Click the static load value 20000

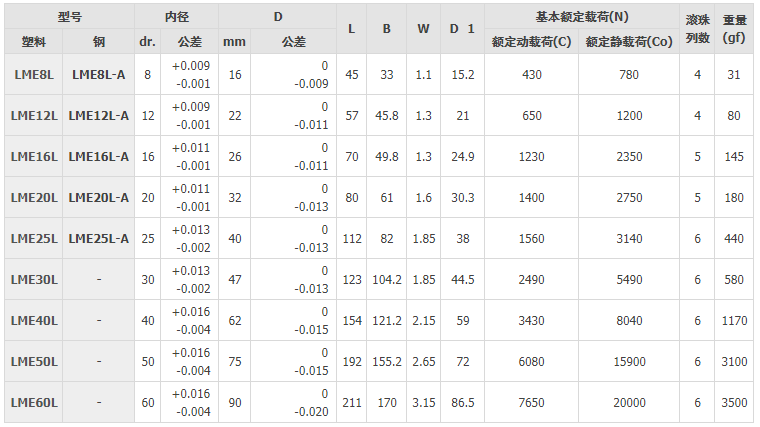(629, 403)
